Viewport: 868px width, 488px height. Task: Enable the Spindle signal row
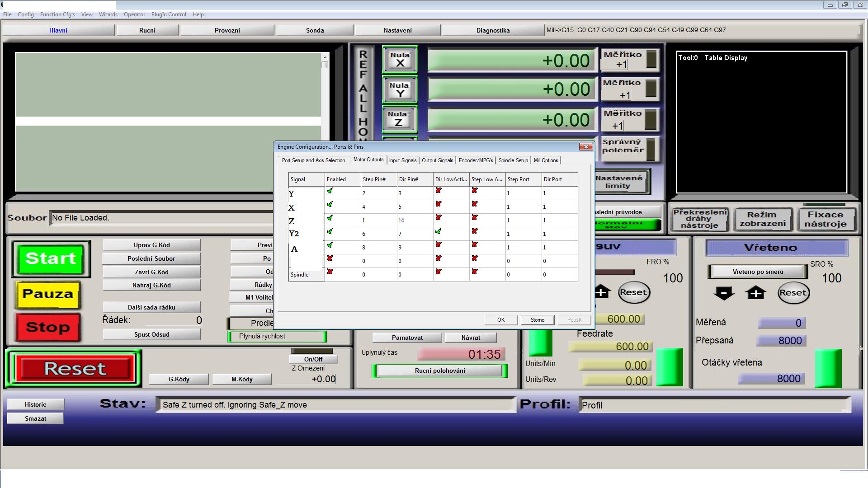(x=330, y=272)
